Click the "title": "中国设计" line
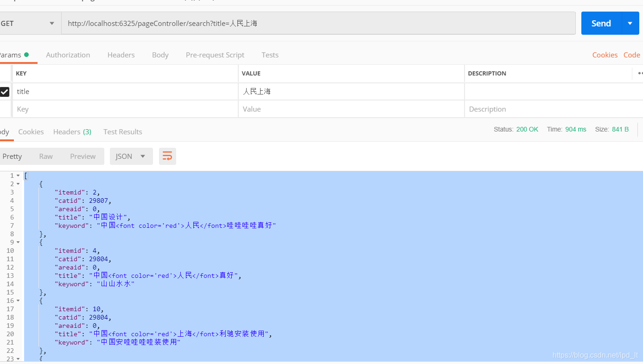 tap(93, 217)
